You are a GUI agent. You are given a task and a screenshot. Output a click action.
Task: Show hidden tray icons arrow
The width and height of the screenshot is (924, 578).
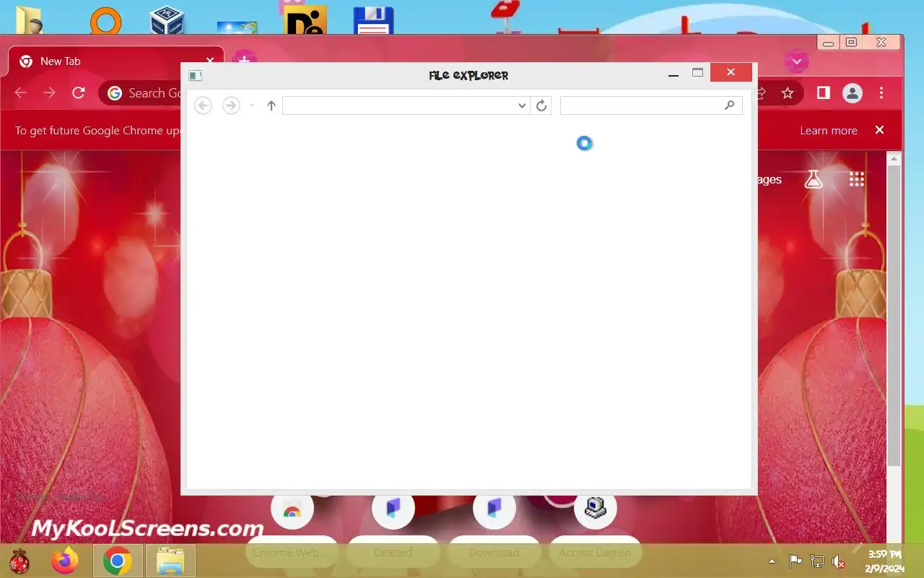tap(772, 561)
